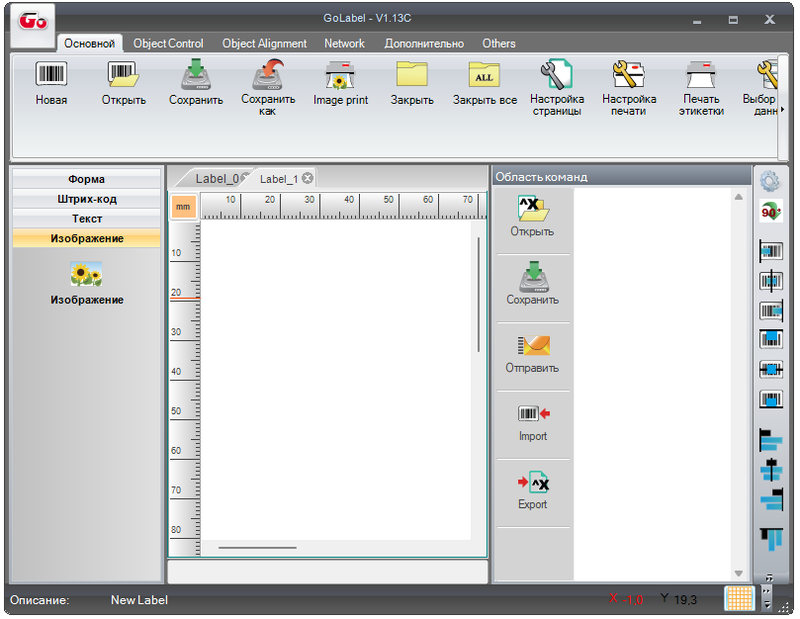Image resolution: width=800 pixels, height=619 pixels.
Task: Click the Export icon in command area
Action: click(533, 482)
